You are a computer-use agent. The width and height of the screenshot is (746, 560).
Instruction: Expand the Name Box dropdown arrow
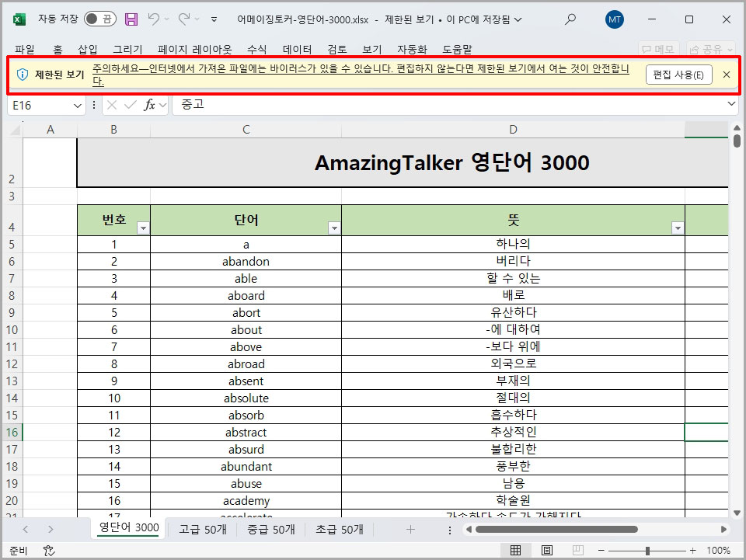pyautogui.click(x=77, y=105)
